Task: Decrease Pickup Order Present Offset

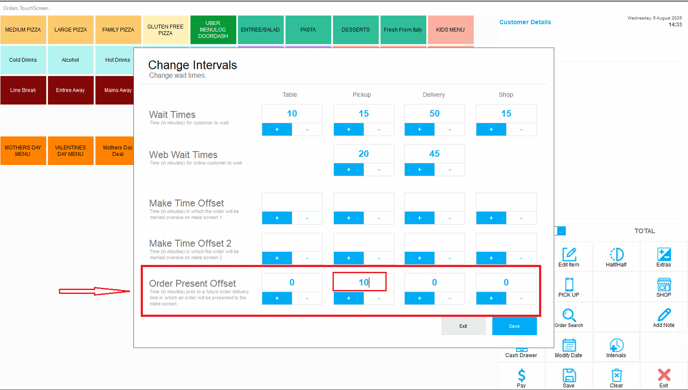Action: click(379, 298)
